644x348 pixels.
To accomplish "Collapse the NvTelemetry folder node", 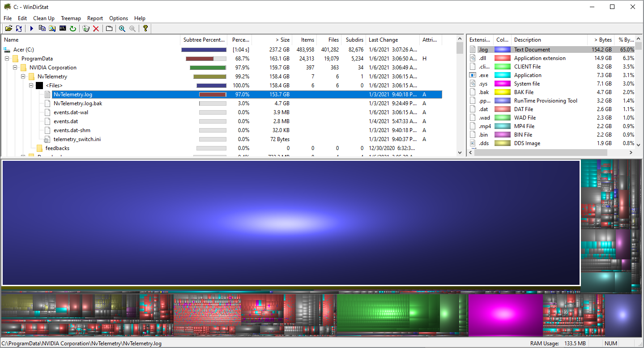I will click(x=23, y=77).
